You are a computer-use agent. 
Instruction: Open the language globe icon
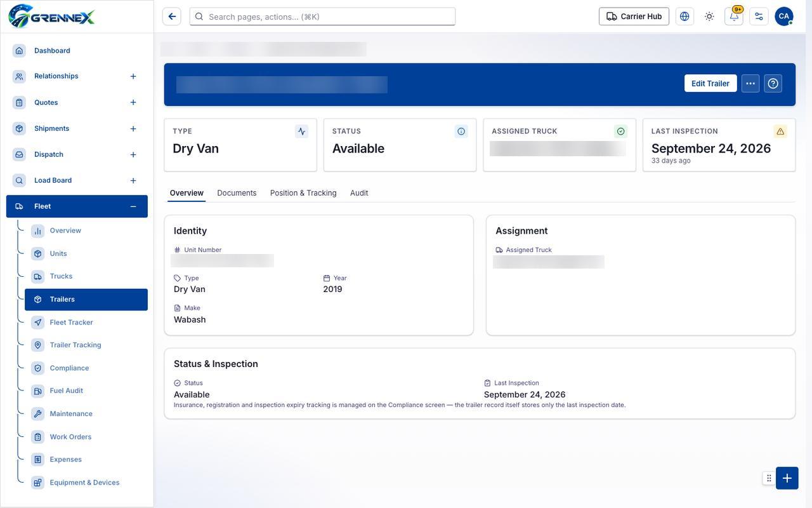click(684, 17)
